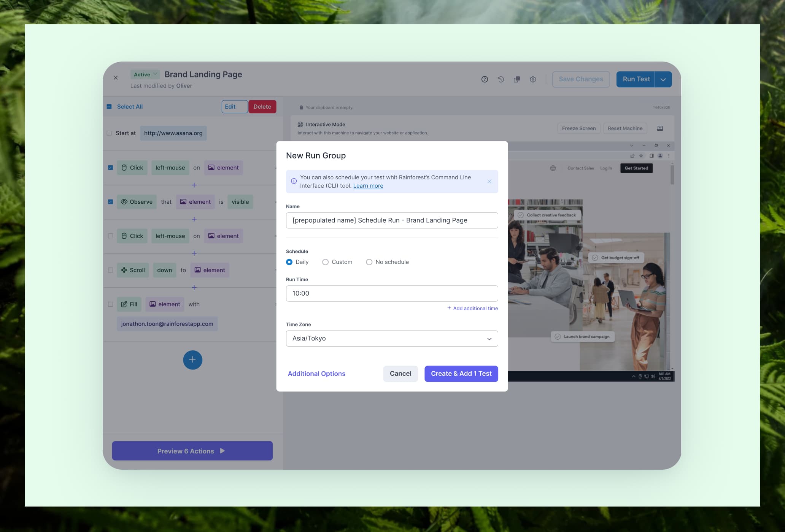Select the Custom schedule radio button

tap(325, 262)
